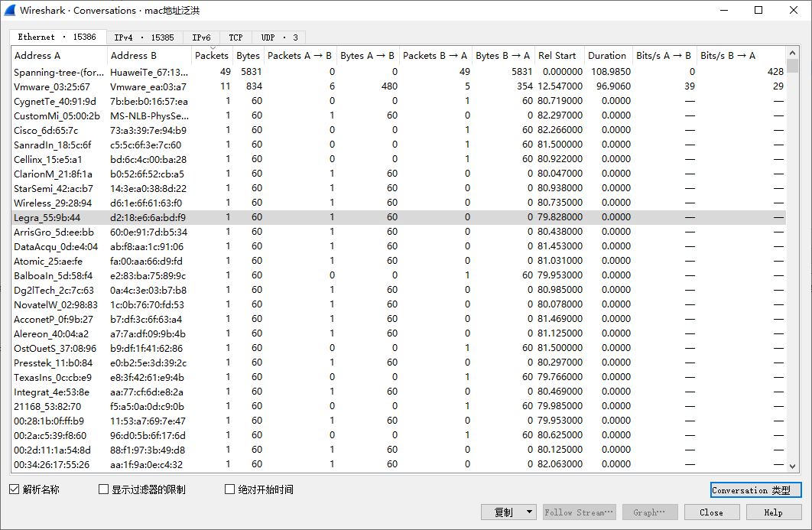
Task: Open Help for conversations
Action: pyautogui.click(x=773, y=512)
